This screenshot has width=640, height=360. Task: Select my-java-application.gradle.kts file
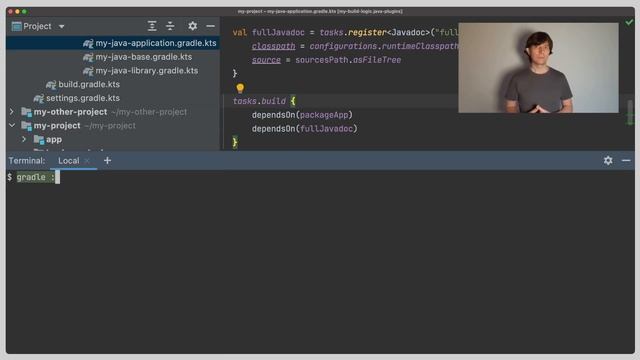[x=156, y=43]
